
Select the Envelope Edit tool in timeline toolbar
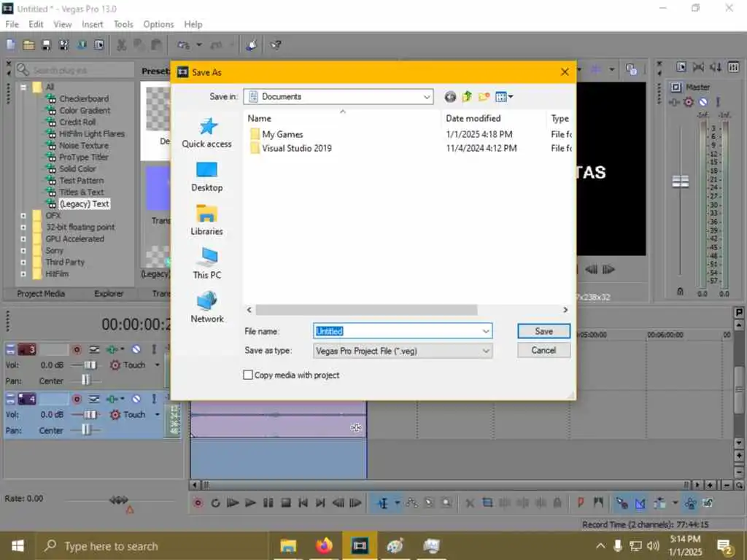point(412,503)
